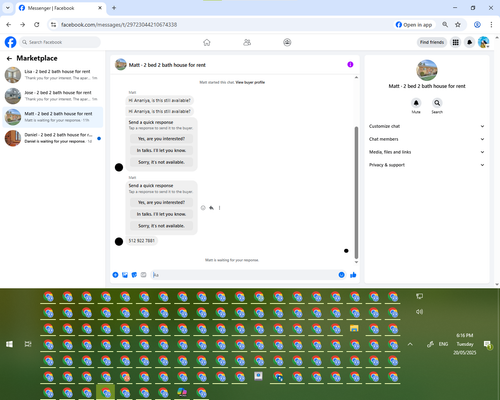Click the Chrome address bar URL
This screenshot has width=500, height=400.
point(119,25)
